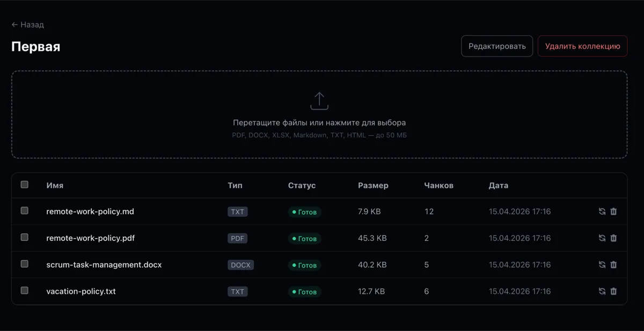Delete remote-work-policy.pdf using trash icon
644x331 pixels.
tap(614, 238)
